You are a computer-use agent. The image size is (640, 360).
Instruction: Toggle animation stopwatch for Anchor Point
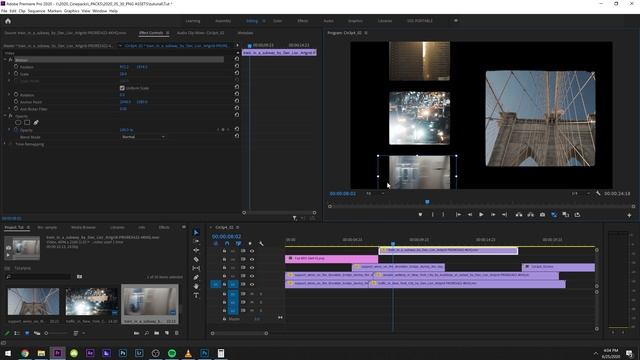pyautogui.click(x=16, y=101)
